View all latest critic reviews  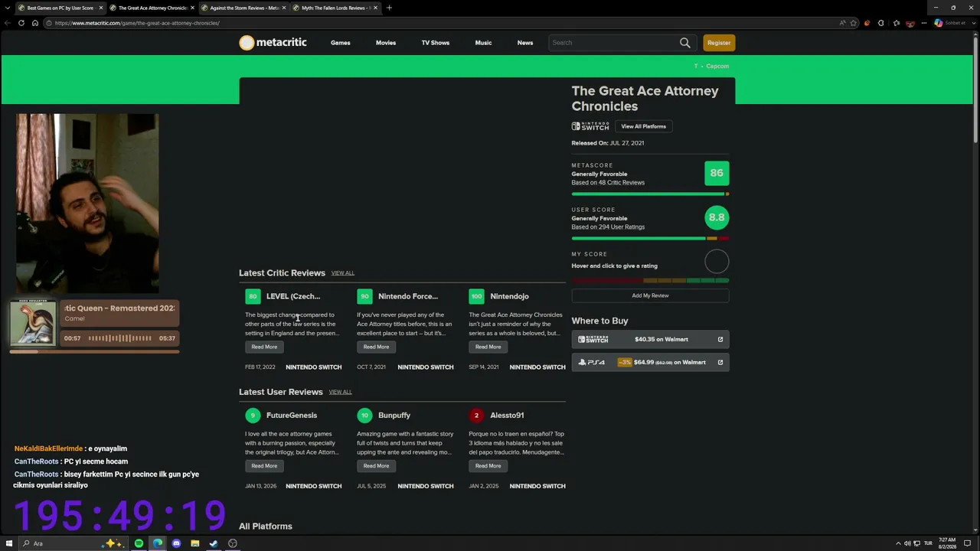point(343,273)
